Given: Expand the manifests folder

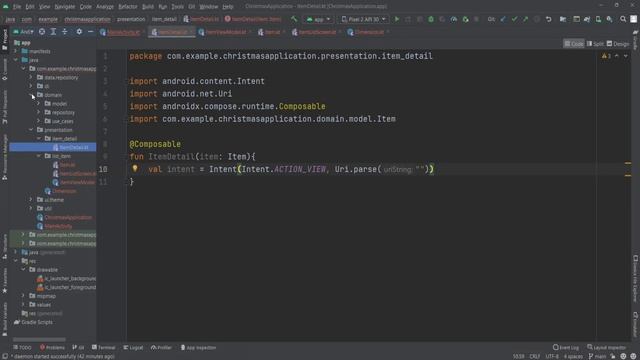Looking at the screenshot, I should pyautogui.click(x=16, y=51).
